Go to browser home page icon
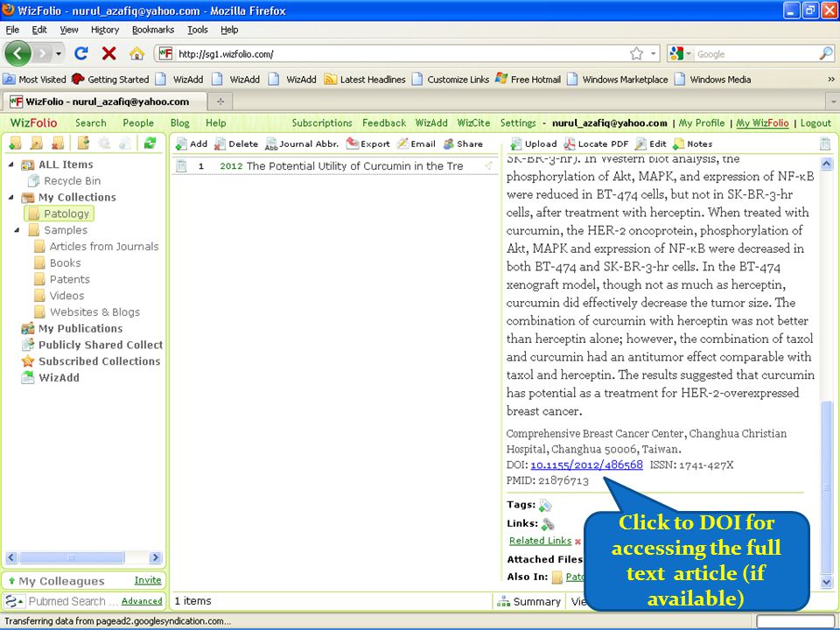Screen dimensions: 840x630 [x=136, y=53]
